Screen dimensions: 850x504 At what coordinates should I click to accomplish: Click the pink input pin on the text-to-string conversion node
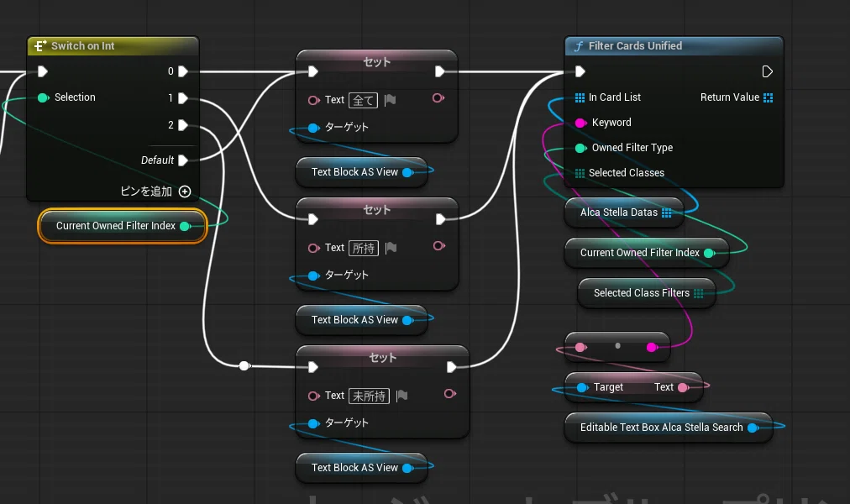[x=580, y=348]
